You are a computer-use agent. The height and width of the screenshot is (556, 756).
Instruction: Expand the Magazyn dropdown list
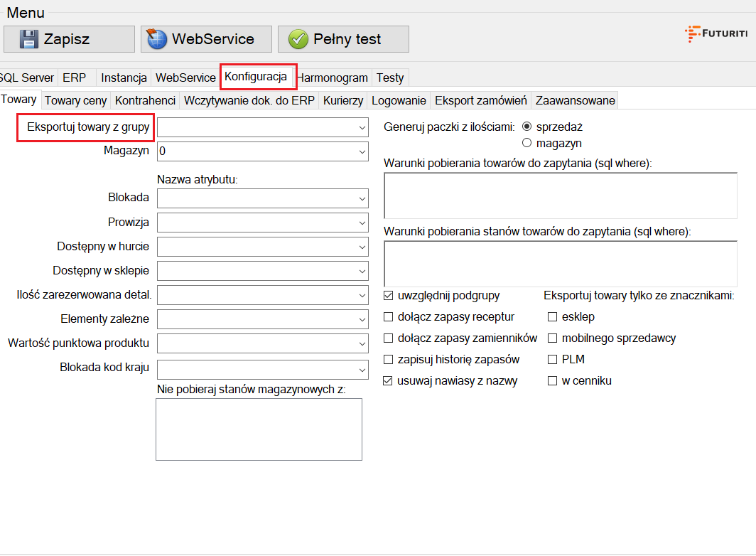tap(362, 151)
